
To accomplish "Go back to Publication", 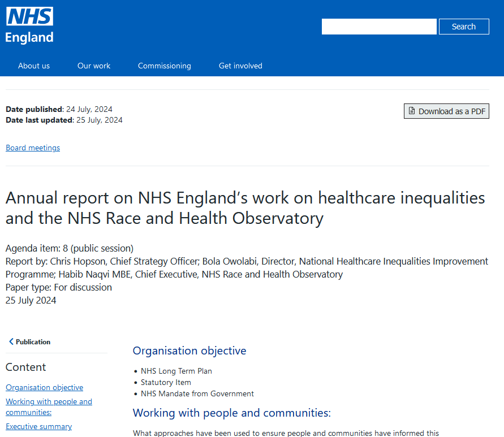I will (x=30, y=342).
